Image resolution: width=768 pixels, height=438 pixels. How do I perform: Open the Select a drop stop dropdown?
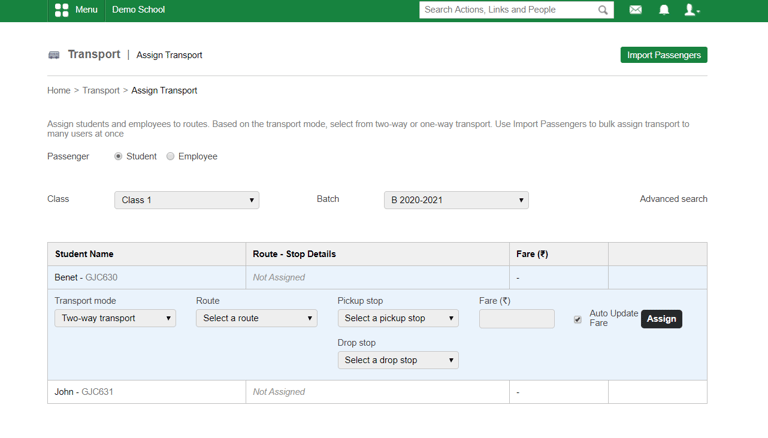point(398,360)
